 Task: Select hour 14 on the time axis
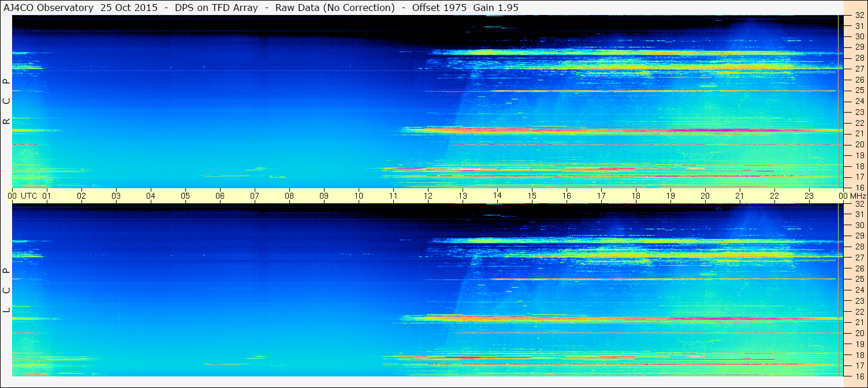click(497, 196)
